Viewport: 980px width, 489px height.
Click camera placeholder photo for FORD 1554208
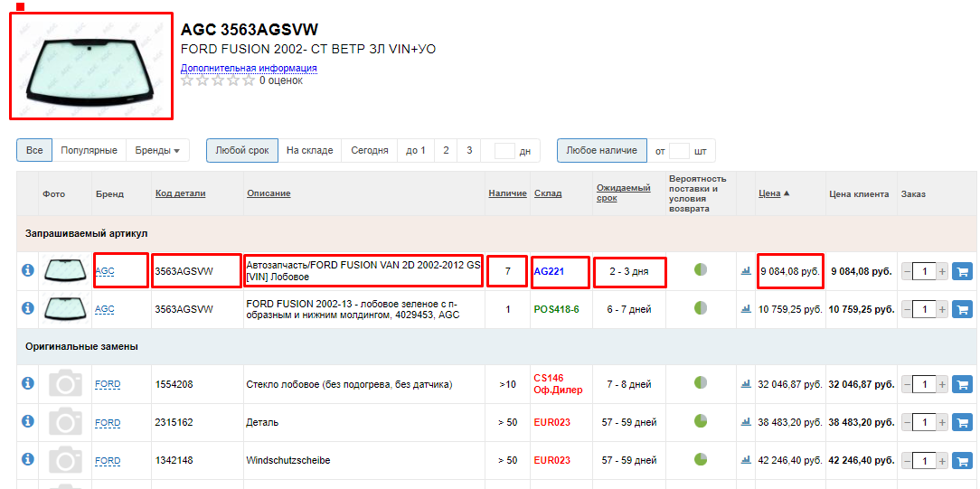[66, 383]
